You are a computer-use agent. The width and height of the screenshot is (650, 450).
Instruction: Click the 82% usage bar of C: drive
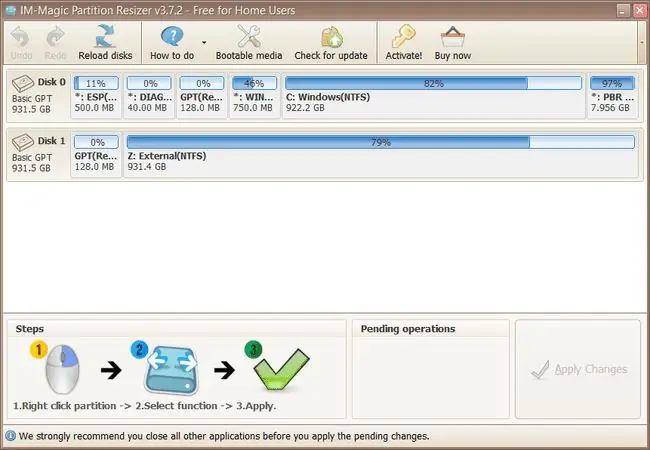pyautogui.click(x=434, y=83)
